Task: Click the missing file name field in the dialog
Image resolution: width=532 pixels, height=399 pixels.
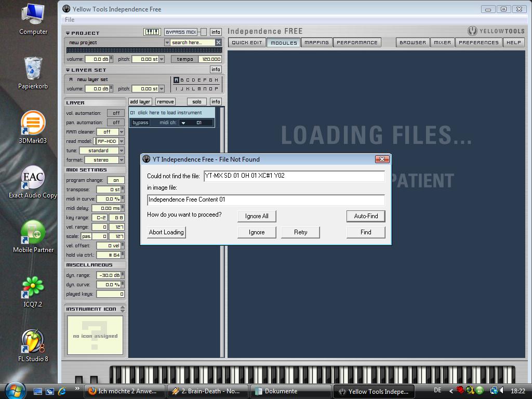Action: [x=294, y=176]
